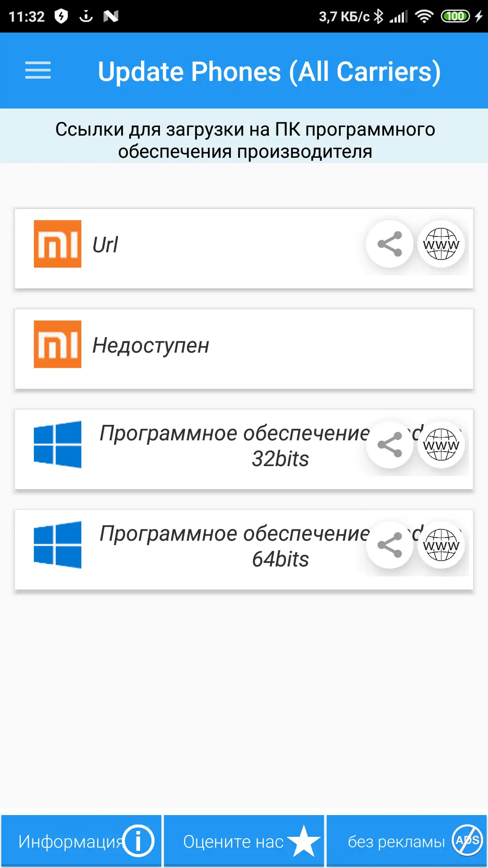Tap the Xiaomi logo beside Недоступен
Screen dimensions: 488x868
[x=57, y=344]
